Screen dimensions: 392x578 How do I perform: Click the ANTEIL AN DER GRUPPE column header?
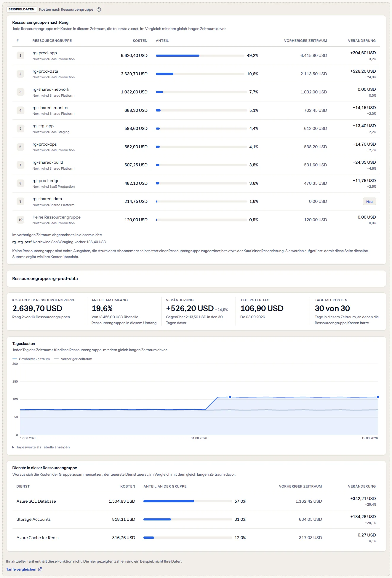pos(165,486)
